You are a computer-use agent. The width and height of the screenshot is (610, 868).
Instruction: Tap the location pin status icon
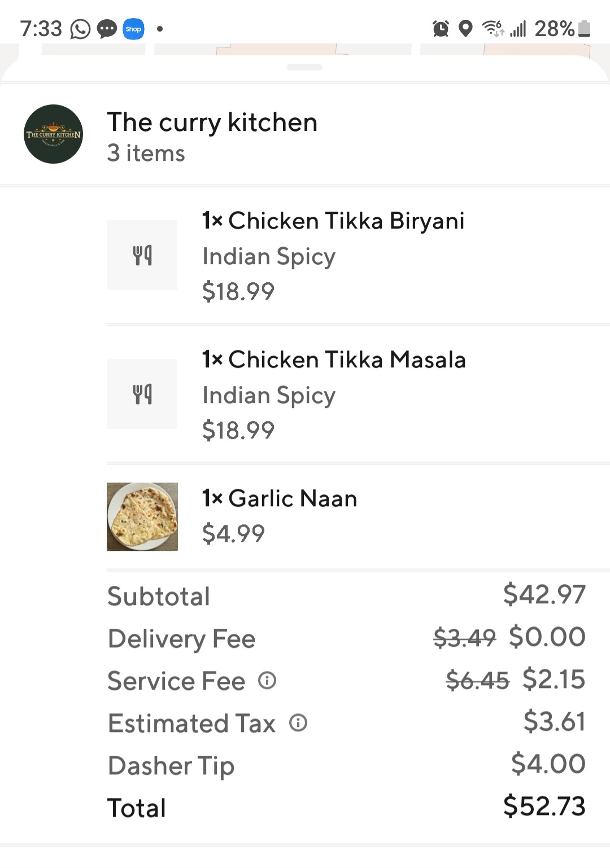pyautogui.click(x=465, y=28)
